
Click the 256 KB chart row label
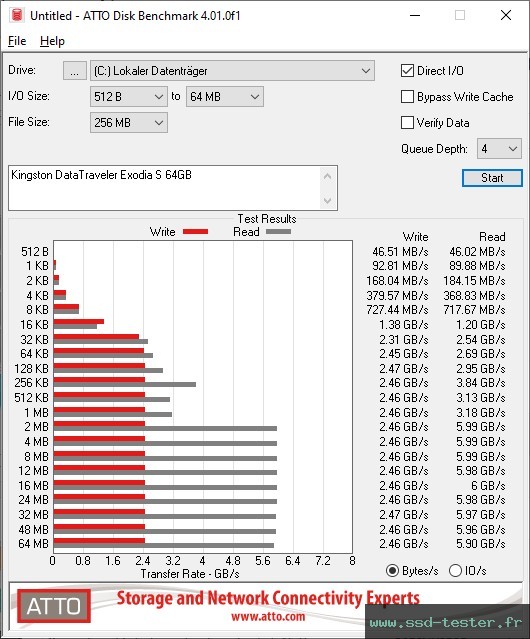tap(31, 383)
